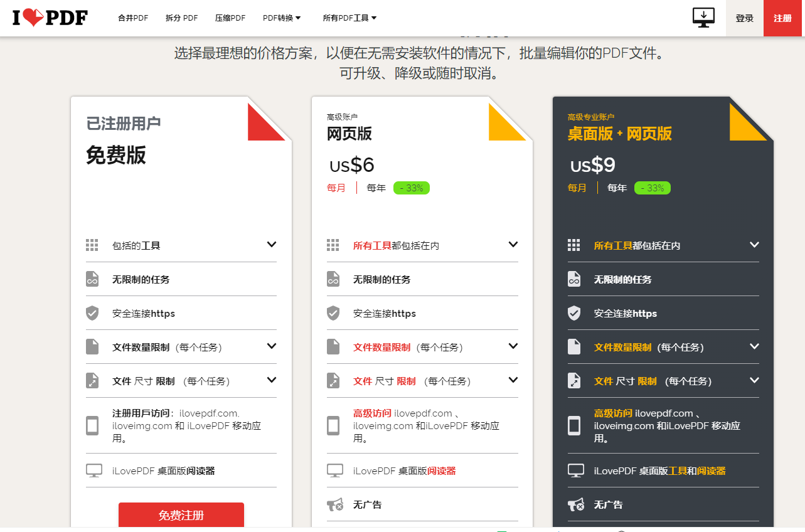Image resolution: width=805 pixels, height=532 pixels.
Task: Expand 包括的工具 in free plan
Action: (x=272, y=245)
